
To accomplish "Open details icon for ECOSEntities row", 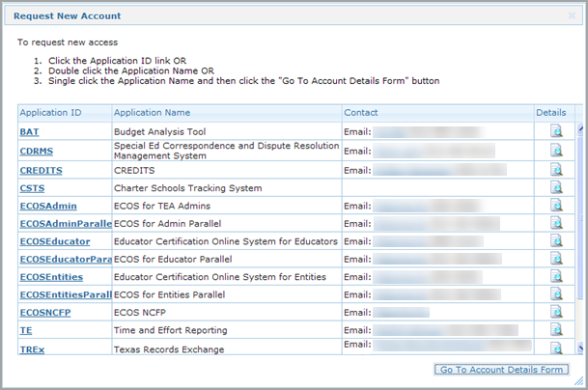I will (555, 277).
